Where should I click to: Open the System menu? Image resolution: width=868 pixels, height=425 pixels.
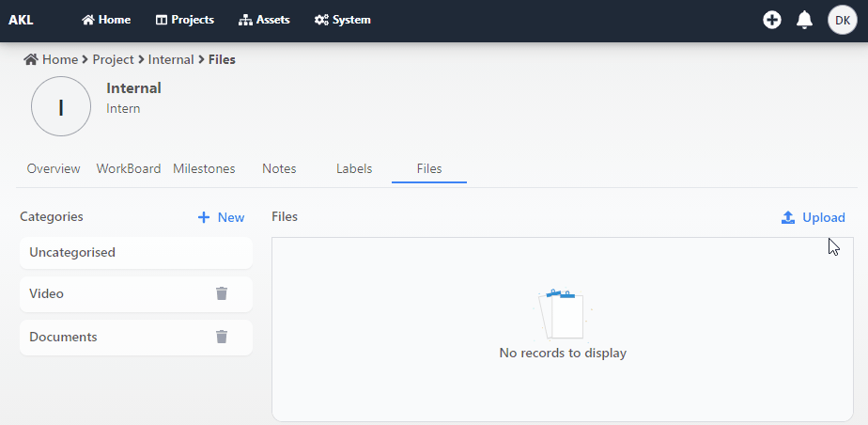(343, 20)
